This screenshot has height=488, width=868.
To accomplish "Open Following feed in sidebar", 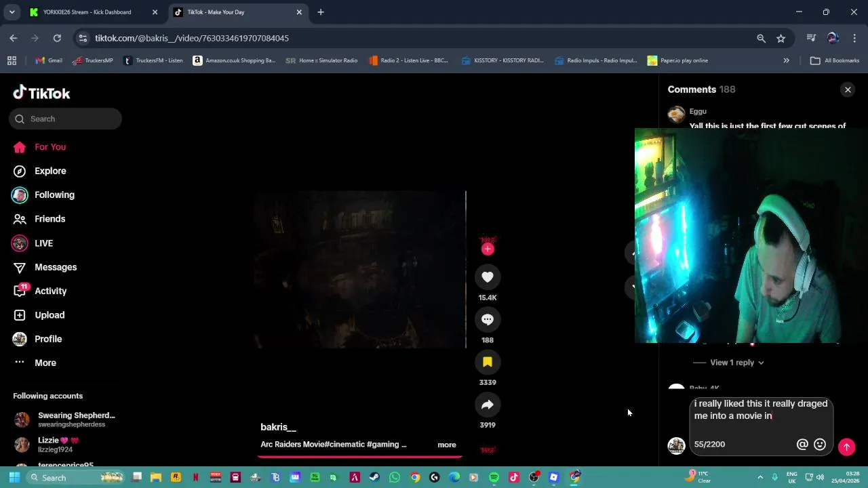I will (x=54, y=195).
